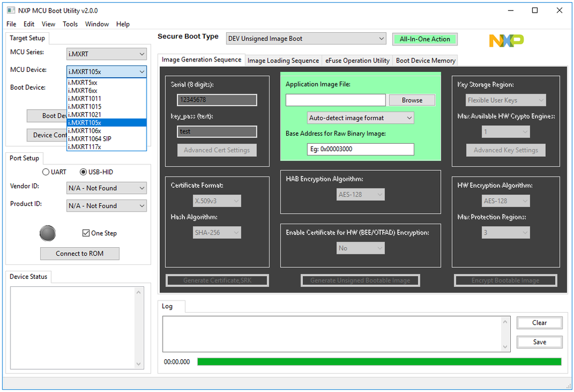574x392 pixels.
Task: Open the Key Storage Region dropdown
Action: [x=506, y=100]
